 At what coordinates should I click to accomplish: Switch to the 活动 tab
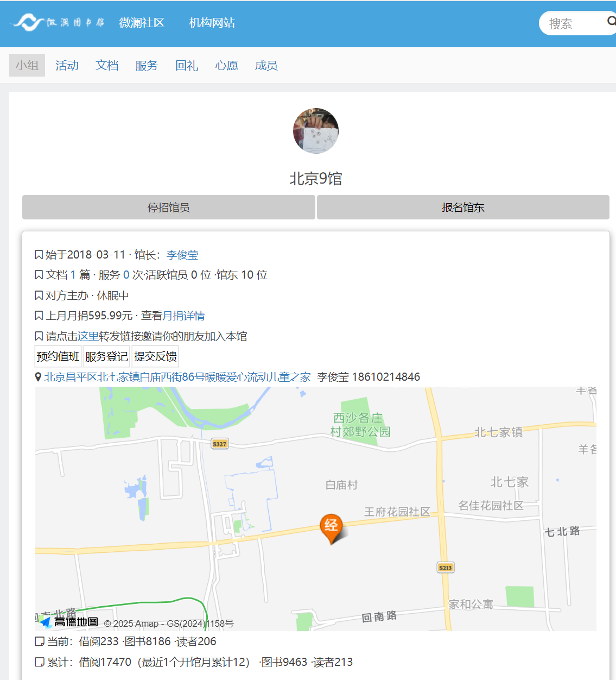point(67,66)
